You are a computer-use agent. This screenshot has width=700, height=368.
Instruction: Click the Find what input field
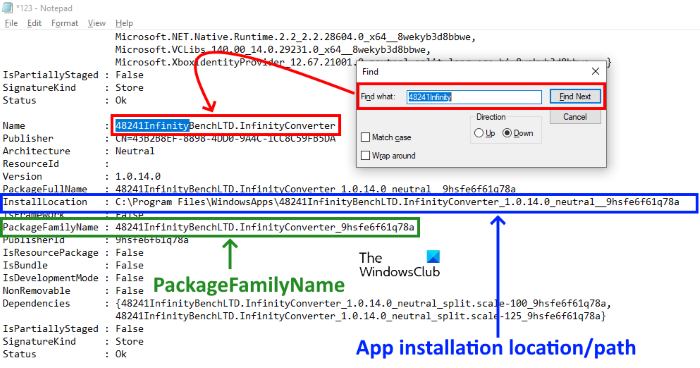tap(474, 96)
